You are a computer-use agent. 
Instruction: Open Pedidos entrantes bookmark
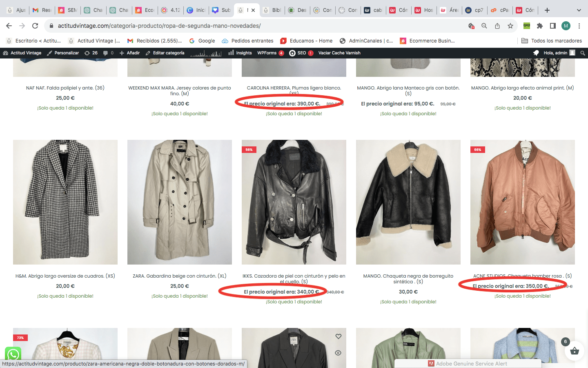click(x=247, y=40)
